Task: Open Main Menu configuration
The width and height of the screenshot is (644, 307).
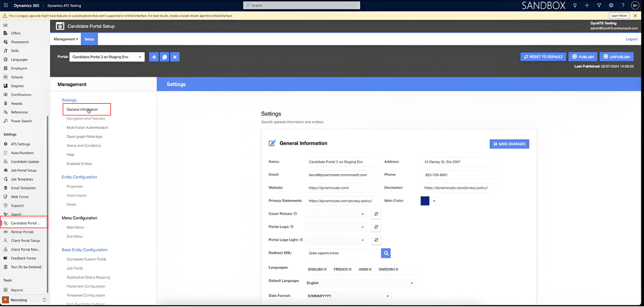Action: point(75,228)
